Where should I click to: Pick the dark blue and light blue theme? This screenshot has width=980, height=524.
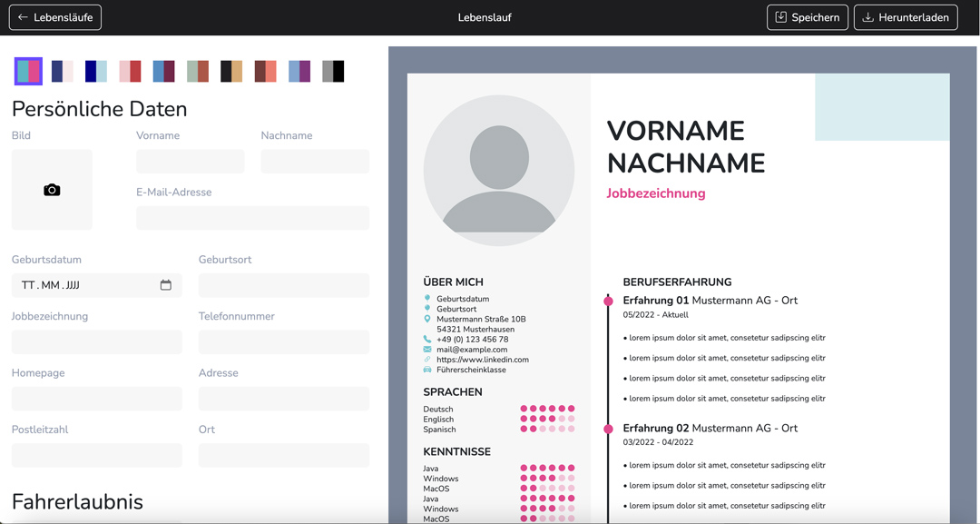coord(96,71)
